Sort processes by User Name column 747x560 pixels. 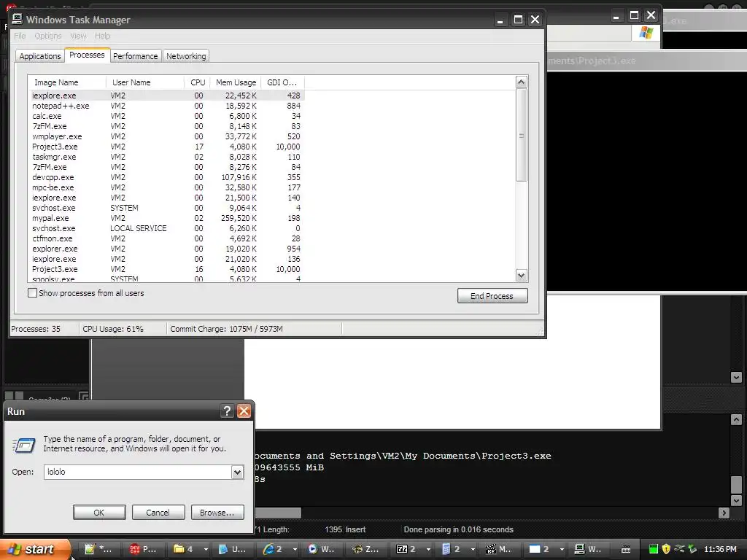point(145,82)
